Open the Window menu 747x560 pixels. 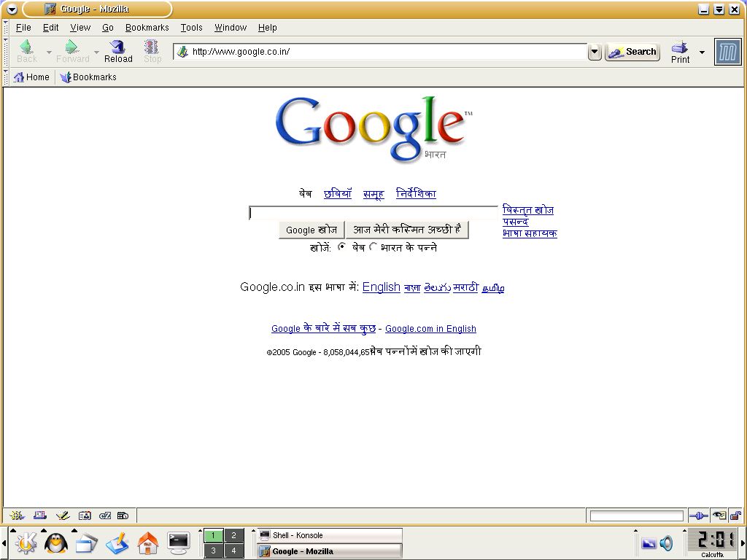coord(231,28)
